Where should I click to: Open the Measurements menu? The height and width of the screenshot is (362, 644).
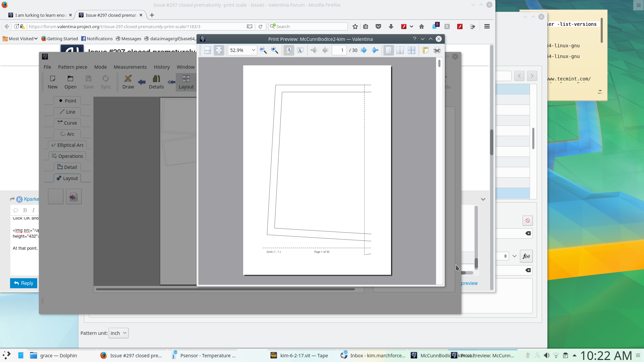click(x=130, y=67)
